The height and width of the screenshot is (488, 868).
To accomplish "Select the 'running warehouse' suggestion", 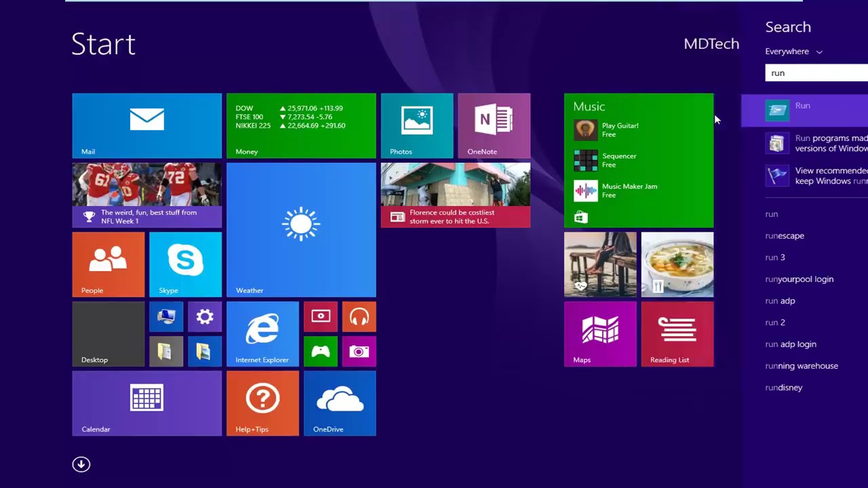I will 802,366.
